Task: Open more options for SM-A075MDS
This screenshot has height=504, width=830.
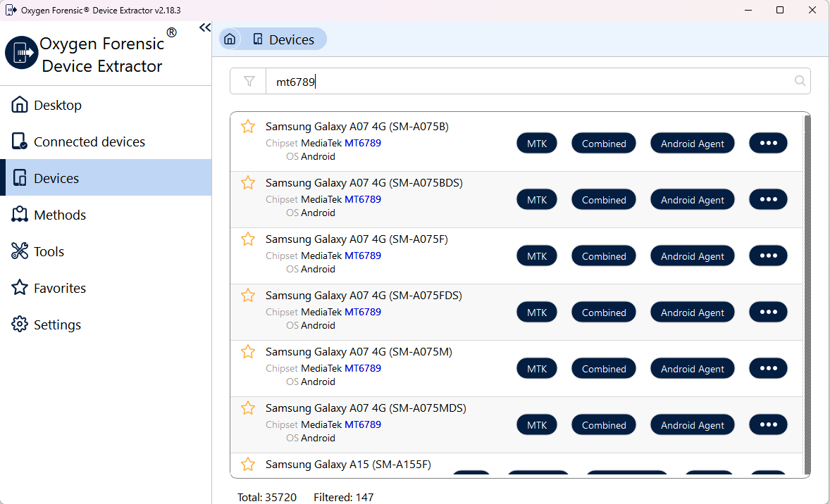Action: [768, 424]
